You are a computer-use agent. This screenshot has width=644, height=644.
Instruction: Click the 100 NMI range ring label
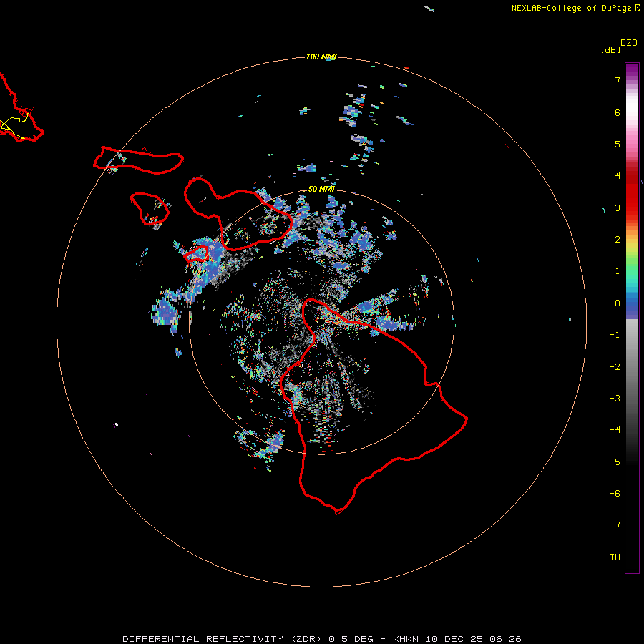[321, 57]
